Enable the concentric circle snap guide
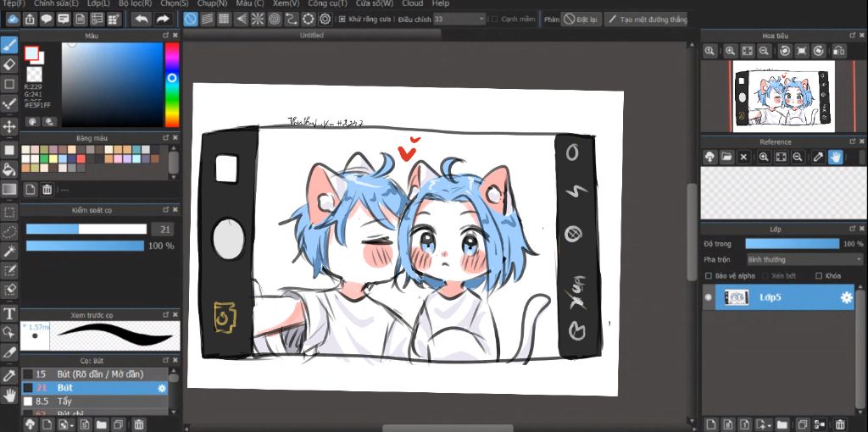The image size is (868, 432). [275, 19]
